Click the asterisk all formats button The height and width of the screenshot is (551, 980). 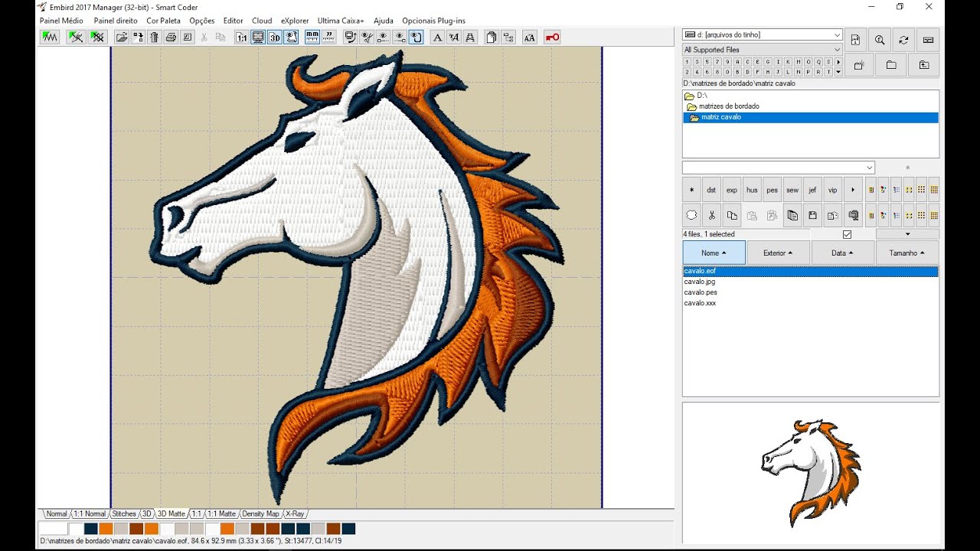691,190
